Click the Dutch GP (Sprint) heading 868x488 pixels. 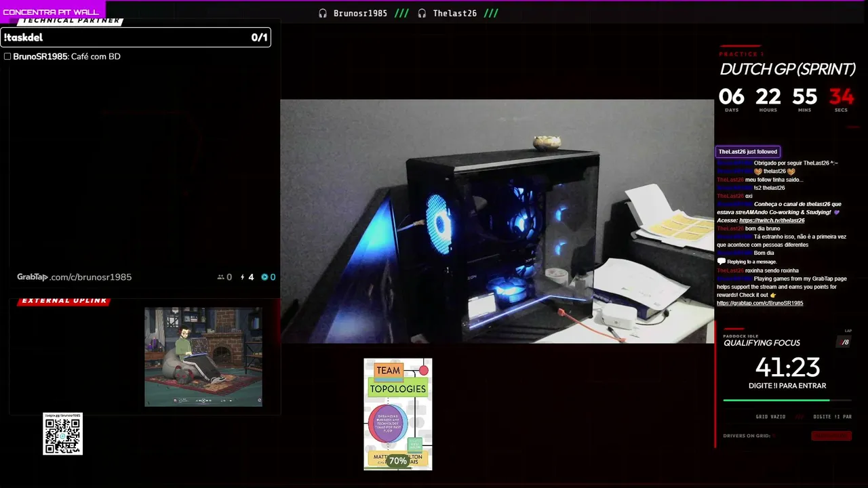[x=787, y=69]
